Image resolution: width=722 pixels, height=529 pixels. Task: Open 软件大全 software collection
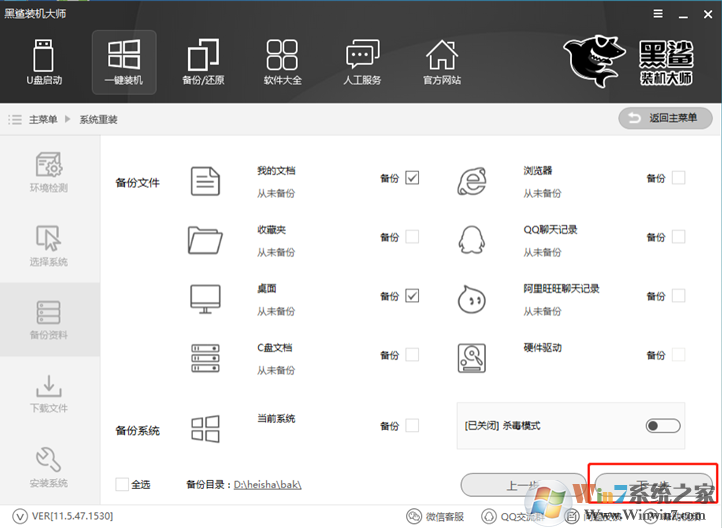point(283,61)
